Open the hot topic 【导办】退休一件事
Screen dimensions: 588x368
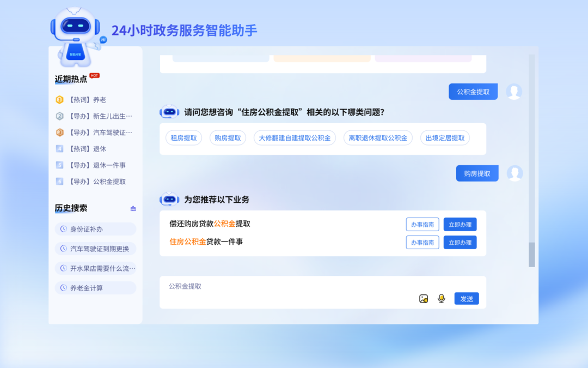[97, 165]
